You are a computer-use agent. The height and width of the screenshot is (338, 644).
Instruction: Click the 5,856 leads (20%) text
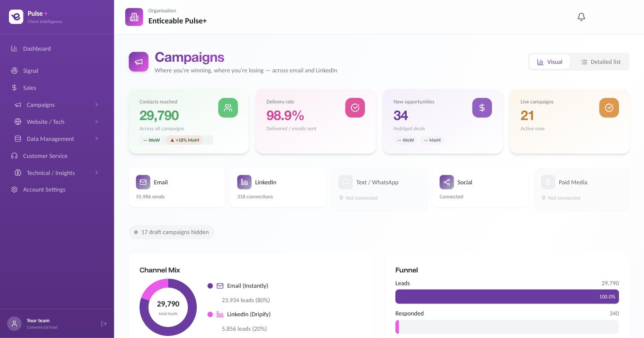point(244,329)
